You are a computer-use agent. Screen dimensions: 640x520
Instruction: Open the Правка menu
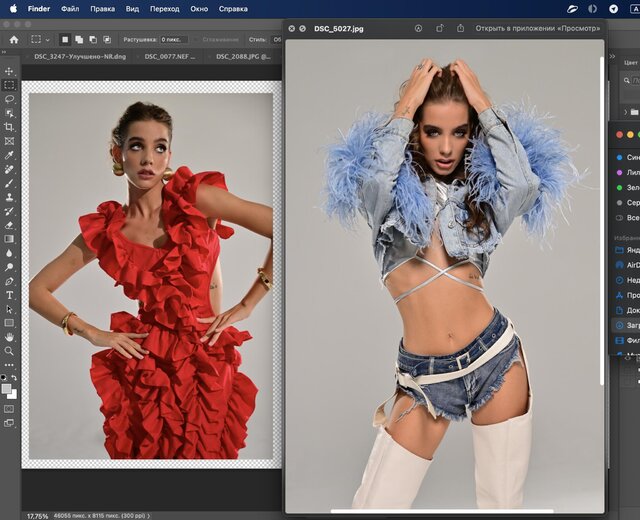(x=102, y=9)
